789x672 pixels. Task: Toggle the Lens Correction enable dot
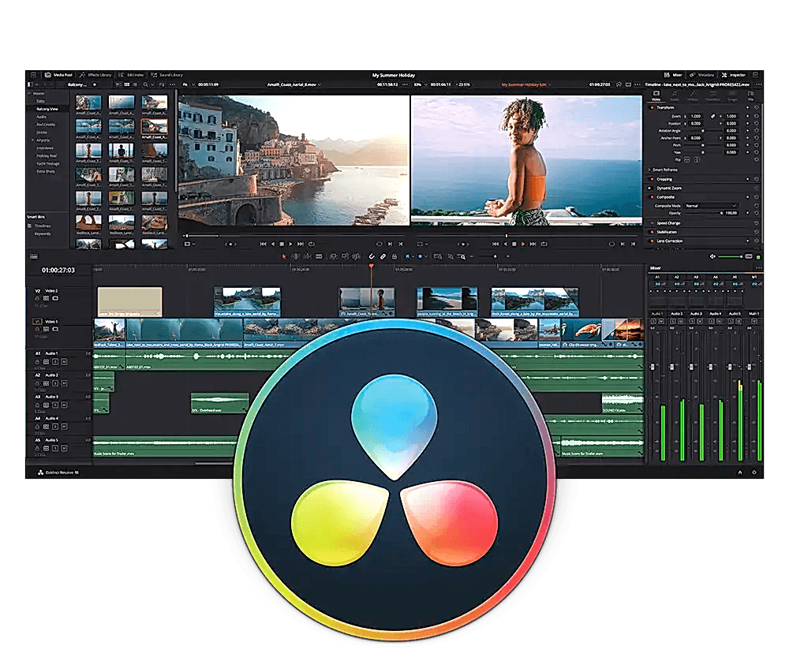652,241
